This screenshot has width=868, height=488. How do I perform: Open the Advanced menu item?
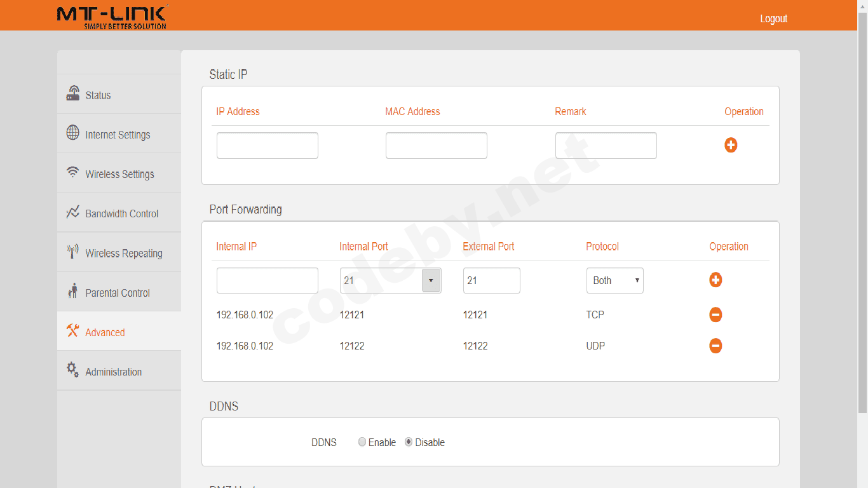119,331
